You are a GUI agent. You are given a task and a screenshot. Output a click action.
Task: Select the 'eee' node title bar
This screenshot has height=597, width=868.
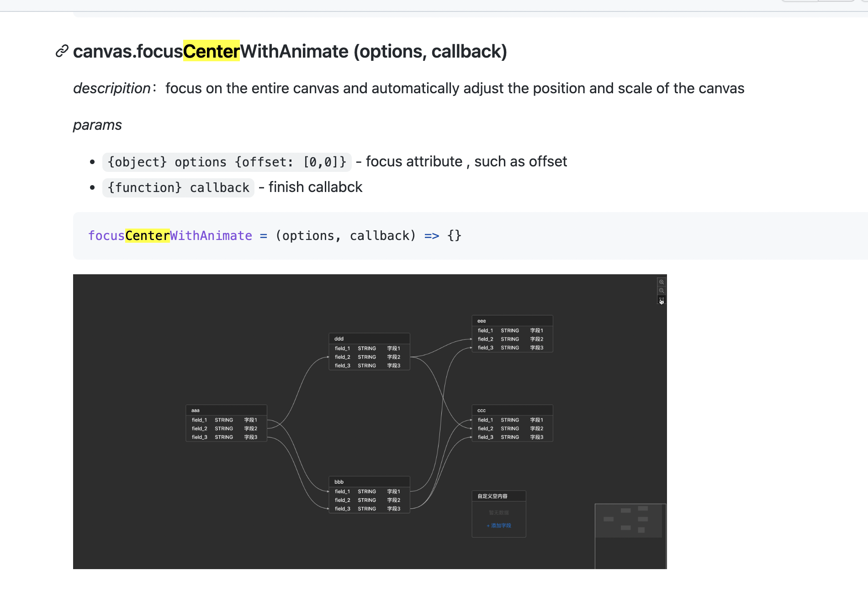pos(512,320)
